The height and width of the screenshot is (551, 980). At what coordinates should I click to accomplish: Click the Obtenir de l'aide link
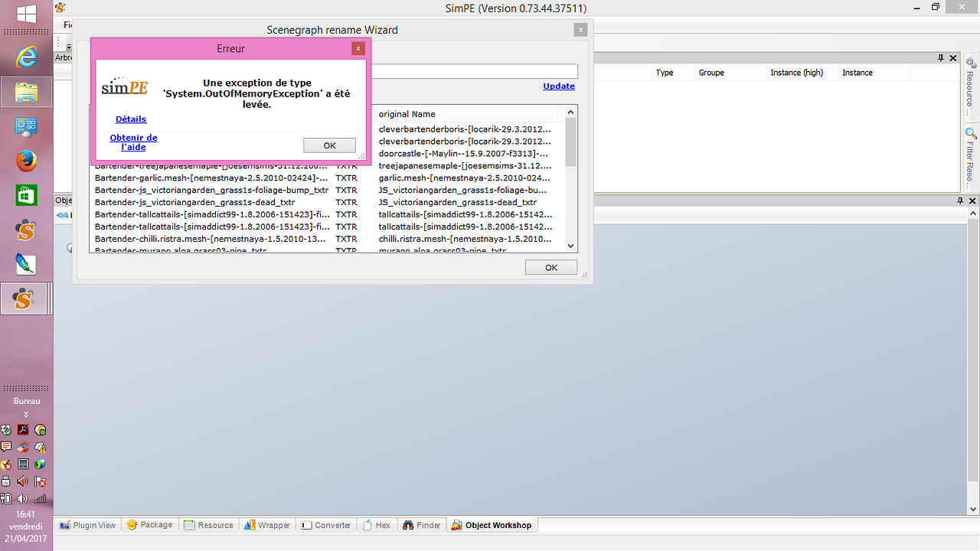tap(133, 142)
